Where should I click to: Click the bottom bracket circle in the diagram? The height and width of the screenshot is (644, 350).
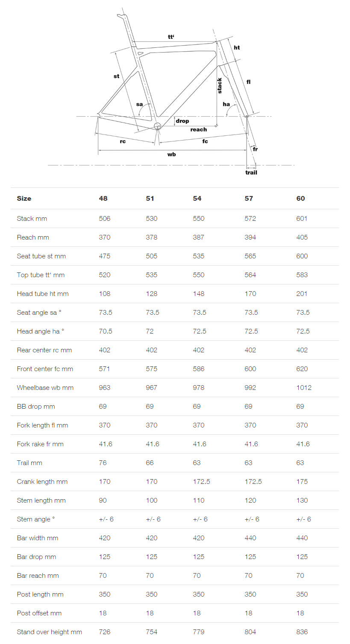click(157, 126)
